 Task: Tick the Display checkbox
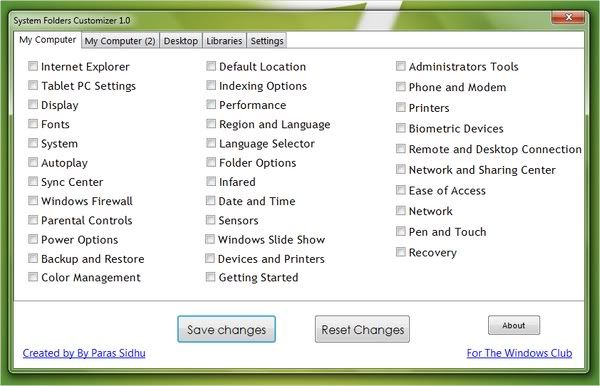pyautogui.click(x=33, y=104)
